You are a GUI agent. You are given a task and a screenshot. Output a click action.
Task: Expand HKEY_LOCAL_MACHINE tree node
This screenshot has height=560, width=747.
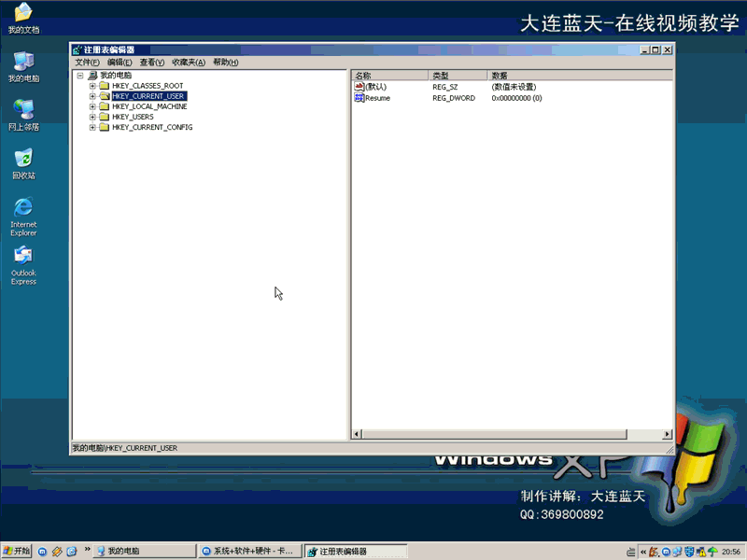pos(92,106)
